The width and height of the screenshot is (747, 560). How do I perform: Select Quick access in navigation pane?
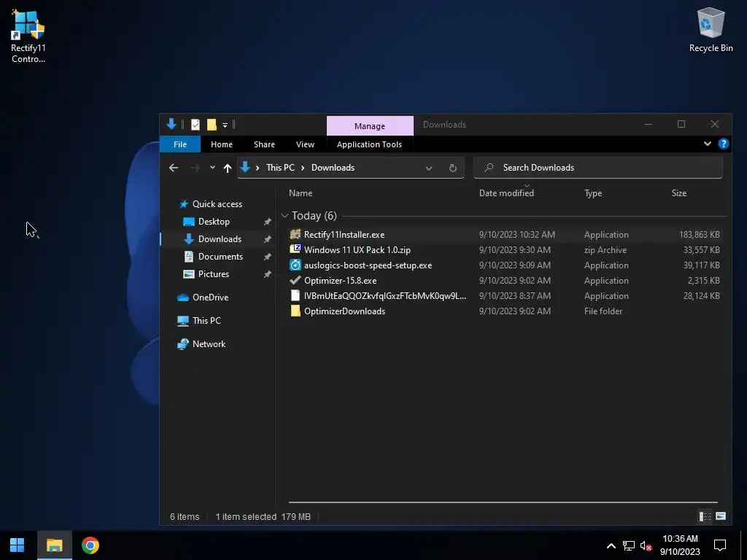click(217, 204)
